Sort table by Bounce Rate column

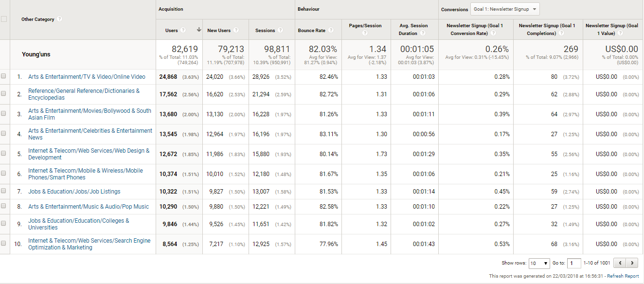(x=311, y=30)
